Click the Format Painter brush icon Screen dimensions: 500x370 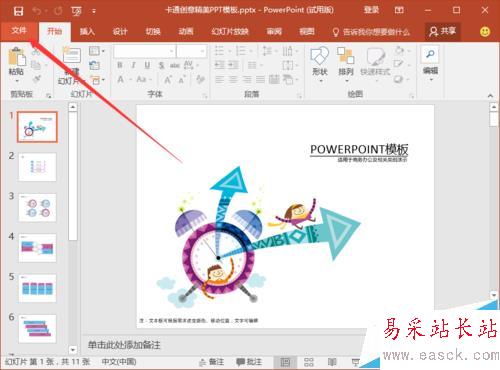pyautogui.click(x=37, y=79)
